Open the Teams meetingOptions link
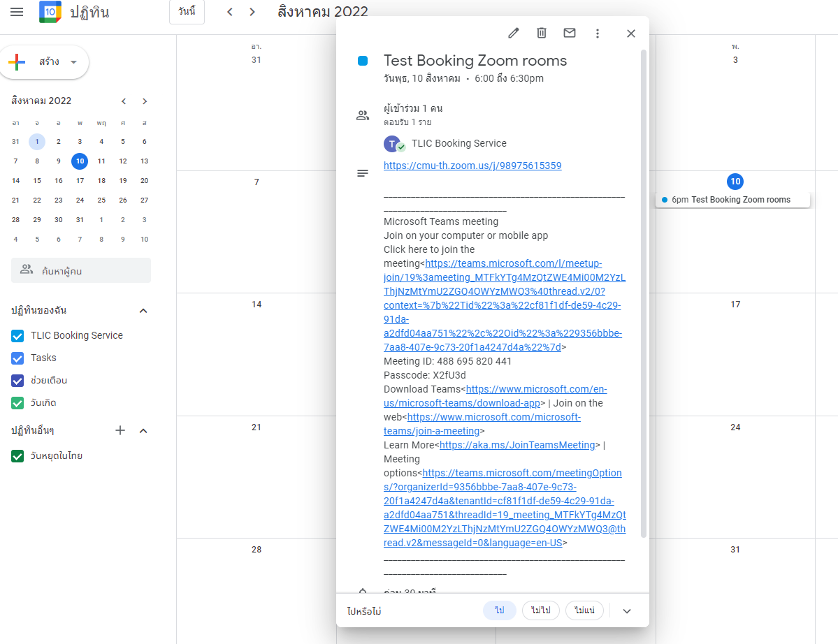The width and height of the screenshot is (838, 644). pos(505,508)
